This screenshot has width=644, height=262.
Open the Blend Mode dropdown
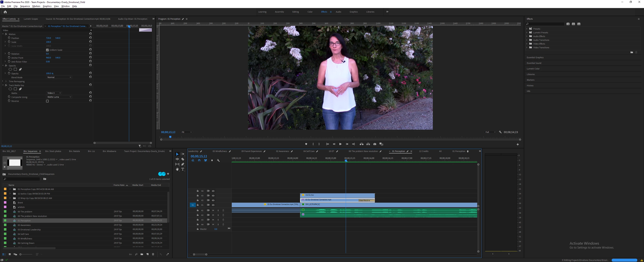click(x=59, y=77)
